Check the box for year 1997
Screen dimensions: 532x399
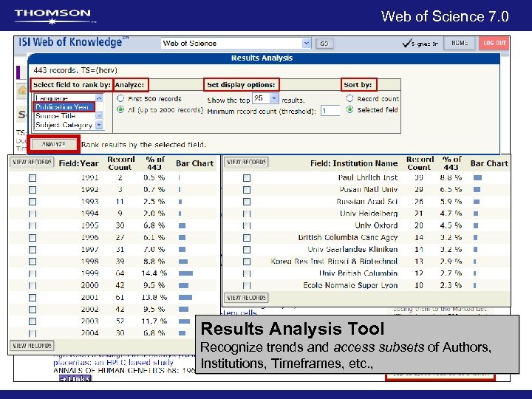click(x=33, y=250)
